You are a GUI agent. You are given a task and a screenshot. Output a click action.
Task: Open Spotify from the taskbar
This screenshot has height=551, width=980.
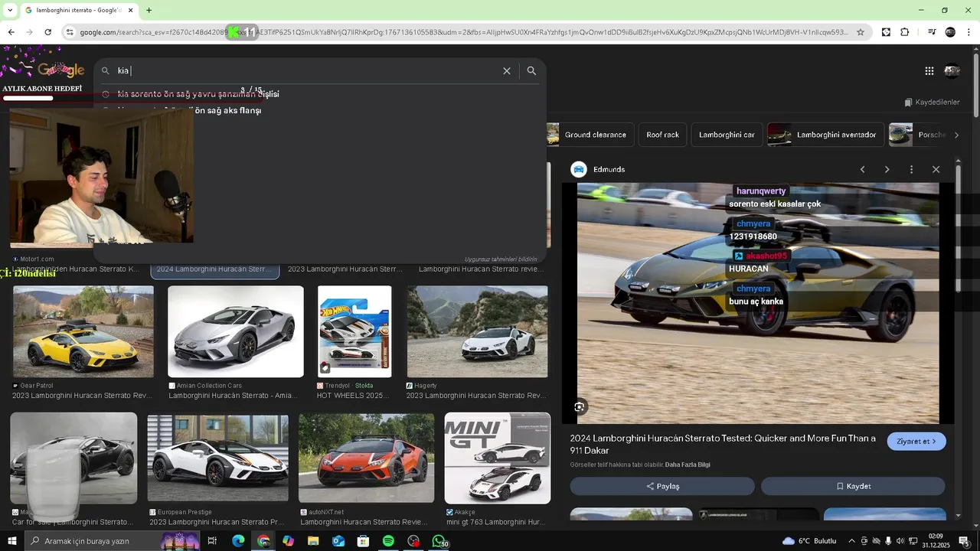388,541
